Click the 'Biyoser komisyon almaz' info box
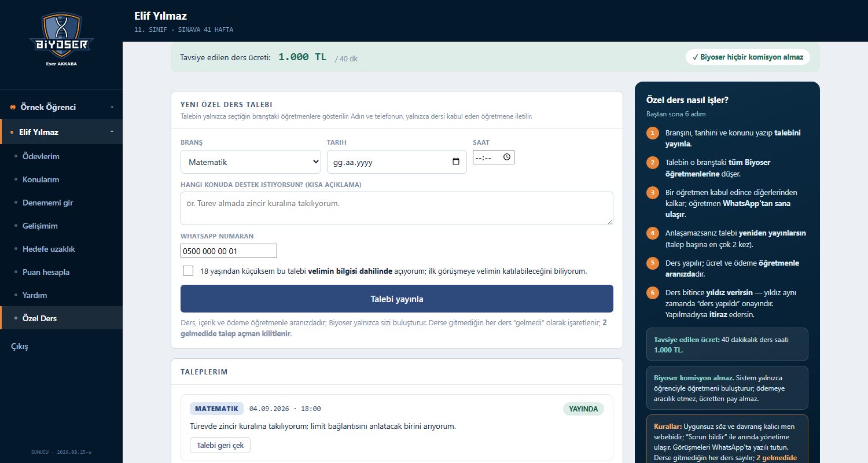The height and width of the screenshot is (463, 868). coord(727,388)
